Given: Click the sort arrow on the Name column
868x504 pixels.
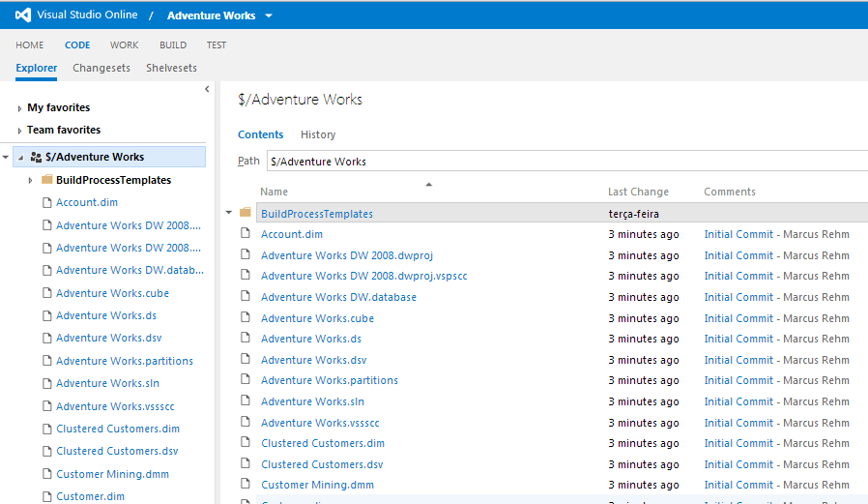Looking at the screenshot, I should pyautogui.click(x=428, y=185).
